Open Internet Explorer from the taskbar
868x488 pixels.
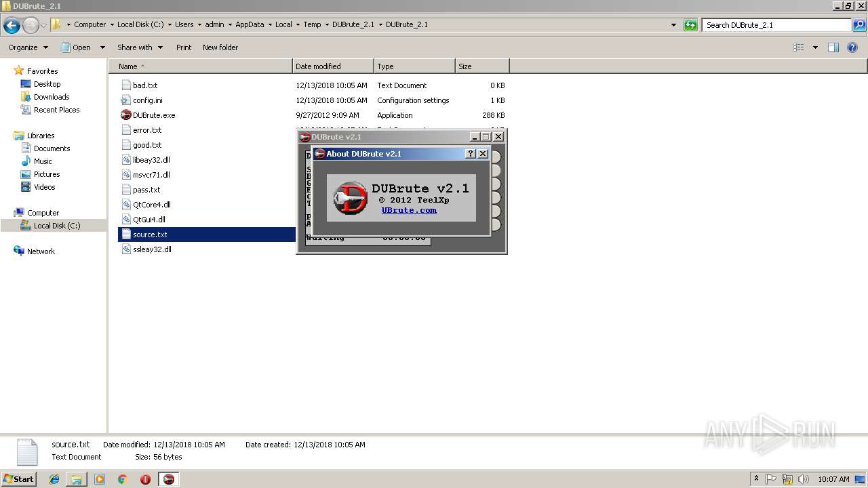pyautogui.click(x=54, y=479)
